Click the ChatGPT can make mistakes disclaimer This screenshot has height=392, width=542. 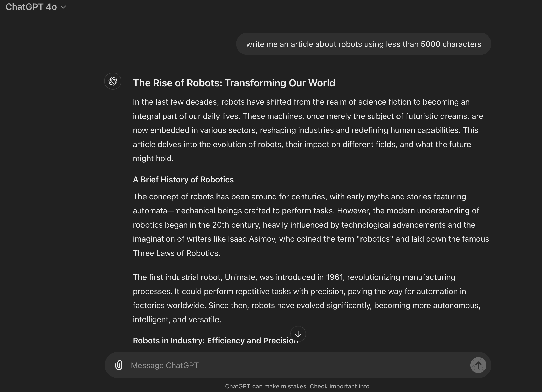298,386
